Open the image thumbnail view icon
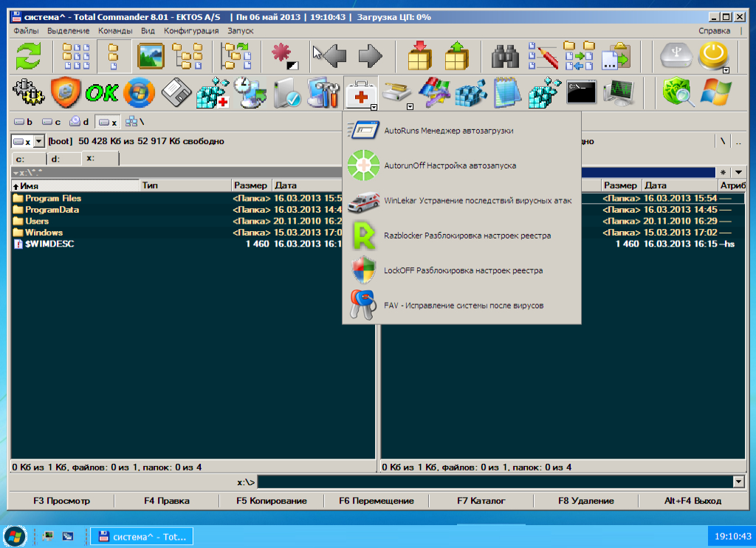Screen dimensions: 756x548 tap(151, 56)
